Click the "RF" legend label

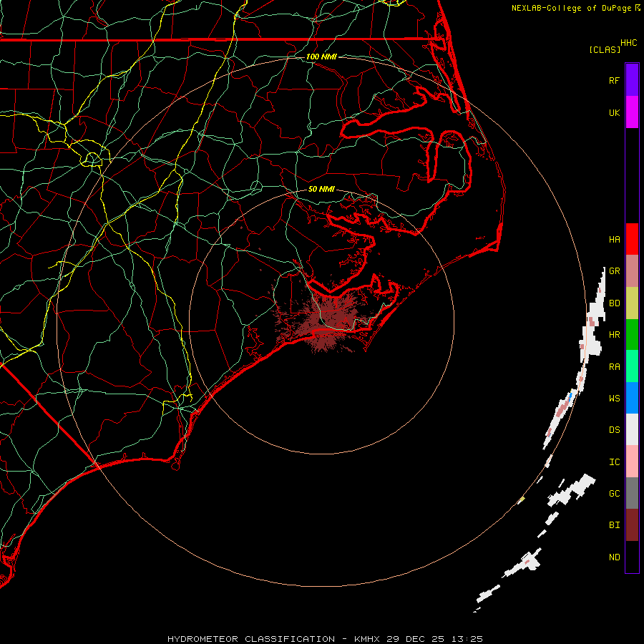614,80
